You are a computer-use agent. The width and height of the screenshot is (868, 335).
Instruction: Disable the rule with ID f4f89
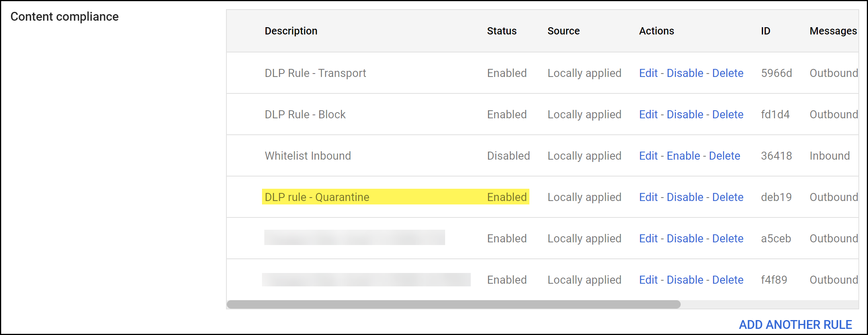(x=685, y=280)
